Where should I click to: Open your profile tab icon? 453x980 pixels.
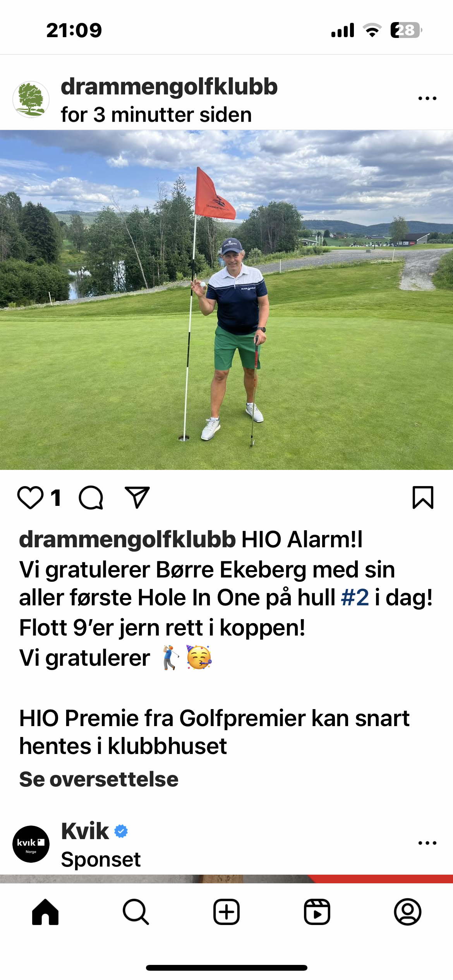click(x=408, y=912)
